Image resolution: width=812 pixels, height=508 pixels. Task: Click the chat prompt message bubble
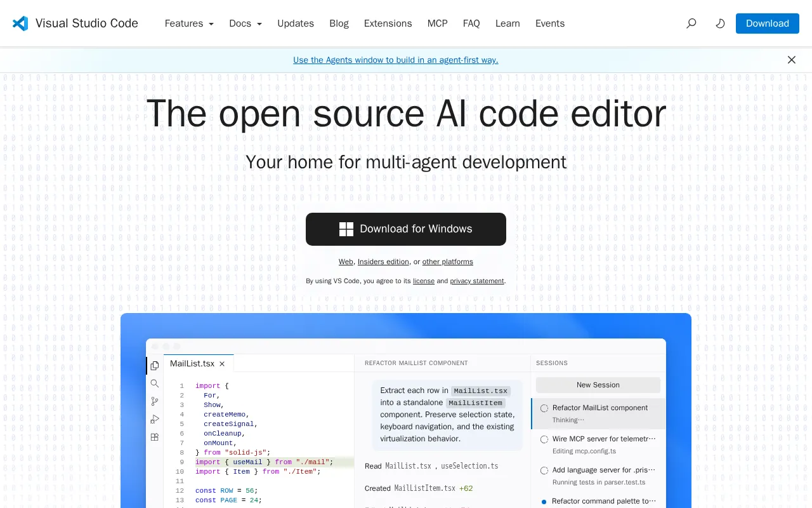pos(447,415)
